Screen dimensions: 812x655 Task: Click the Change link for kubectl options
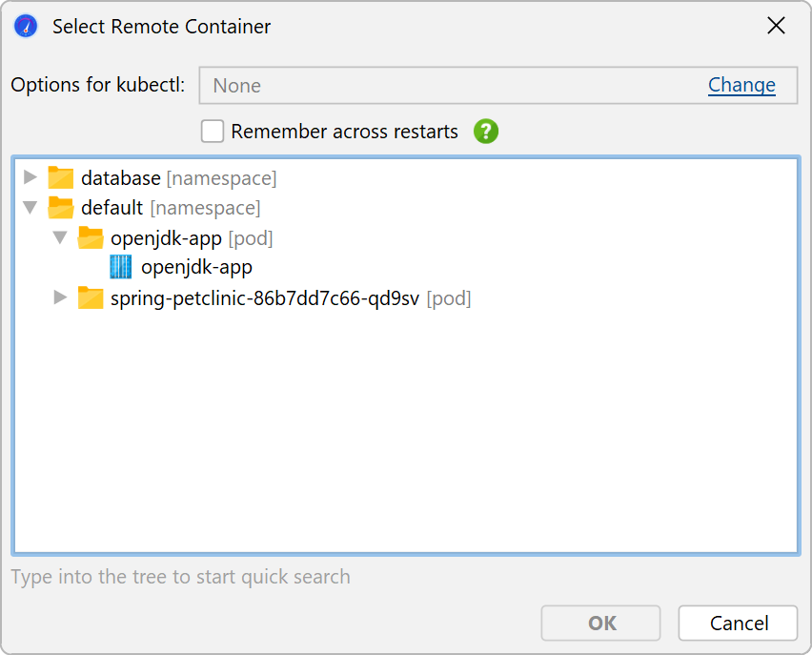pos(741,85)
